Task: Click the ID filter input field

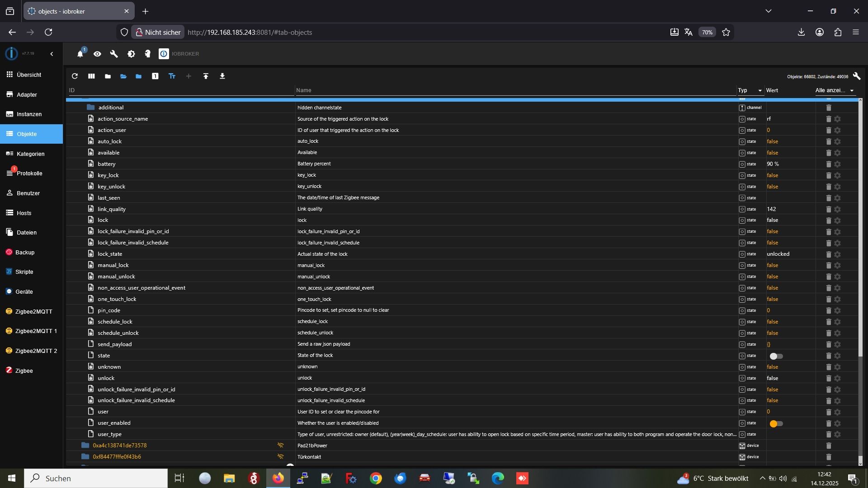Action: (x=181, y=90)
